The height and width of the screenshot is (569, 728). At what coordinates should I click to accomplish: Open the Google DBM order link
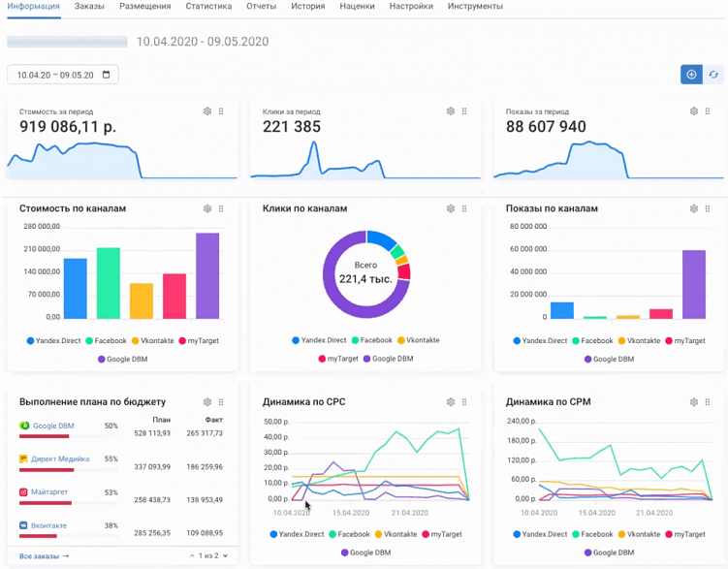pyautogui.click(x=53, y=427)
